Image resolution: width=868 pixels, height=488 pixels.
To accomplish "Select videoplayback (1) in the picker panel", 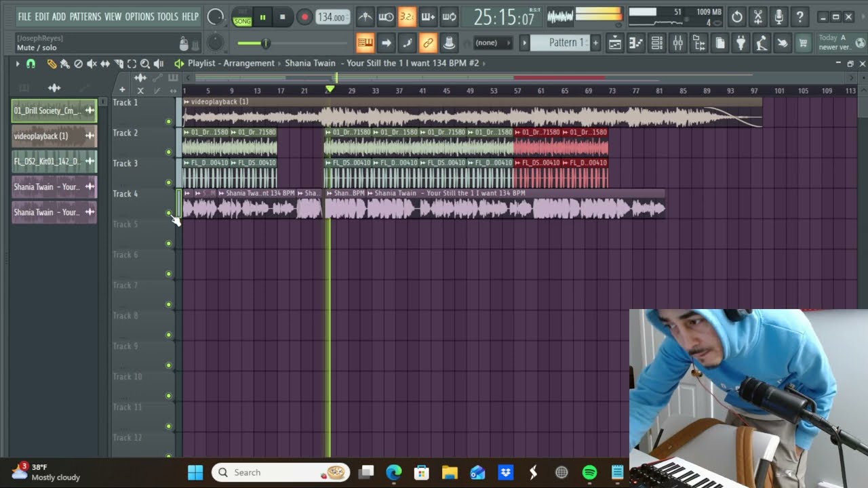I will point(54,136).
